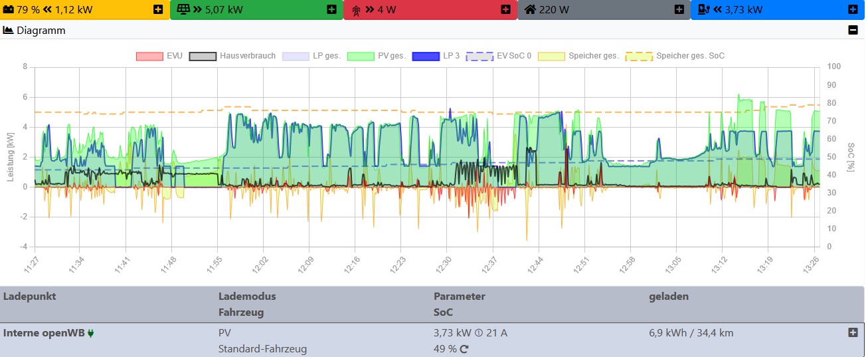
Task: Click the Speicher ges. SoC legend swatch
Action: coord(639,56)
